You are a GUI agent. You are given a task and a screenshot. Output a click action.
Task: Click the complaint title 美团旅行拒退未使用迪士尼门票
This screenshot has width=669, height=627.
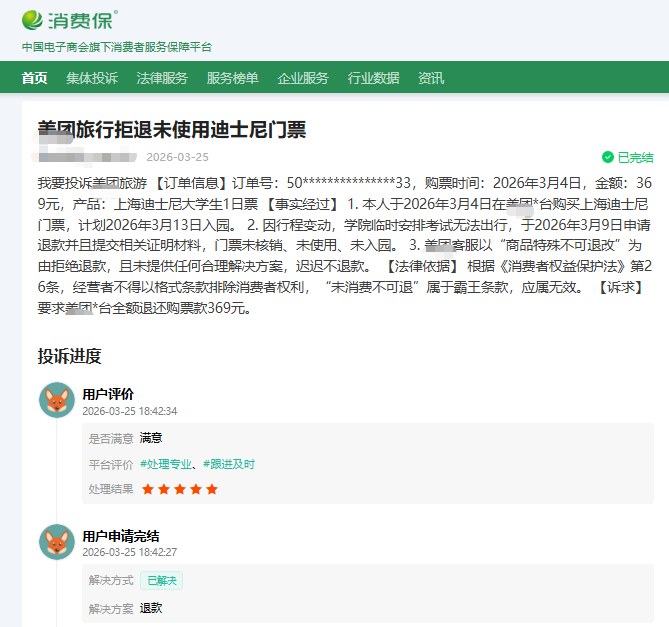coord(171,129)
